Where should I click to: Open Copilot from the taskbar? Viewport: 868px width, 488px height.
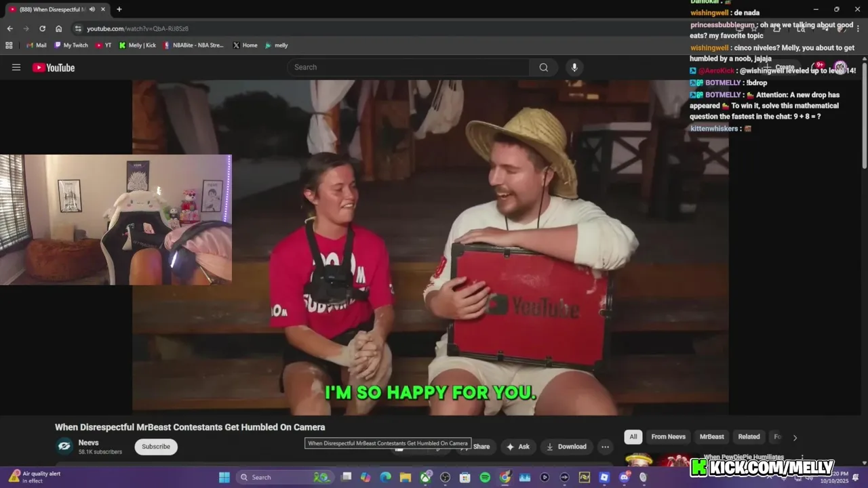pos(366,477)
